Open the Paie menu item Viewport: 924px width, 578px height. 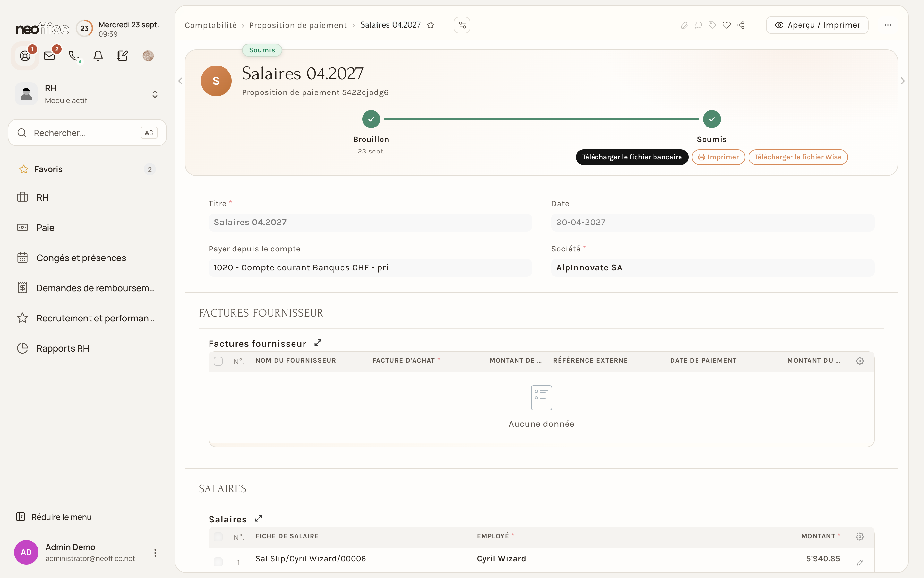click(x=87, y=228)
